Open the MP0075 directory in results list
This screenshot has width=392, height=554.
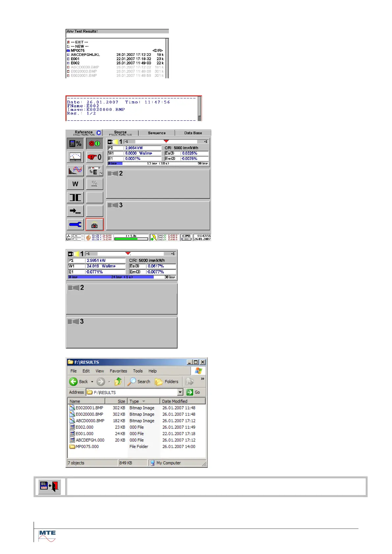[115, 51]
